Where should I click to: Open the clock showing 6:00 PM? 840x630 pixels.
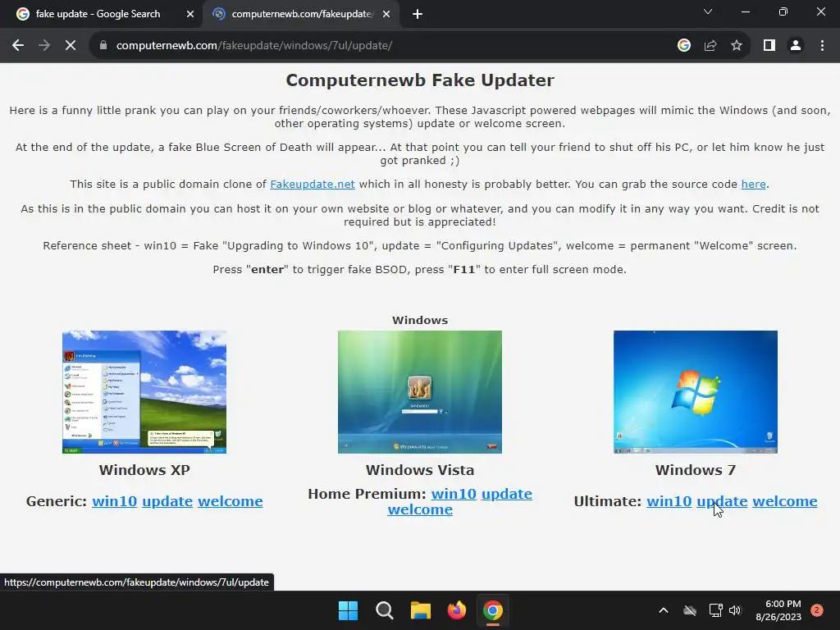click(x=778, y=610)
